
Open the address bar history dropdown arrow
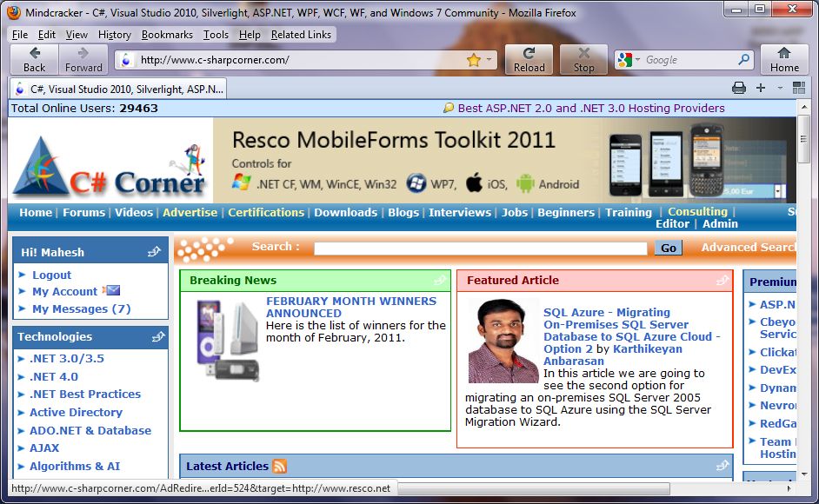(x=489, y=60)
